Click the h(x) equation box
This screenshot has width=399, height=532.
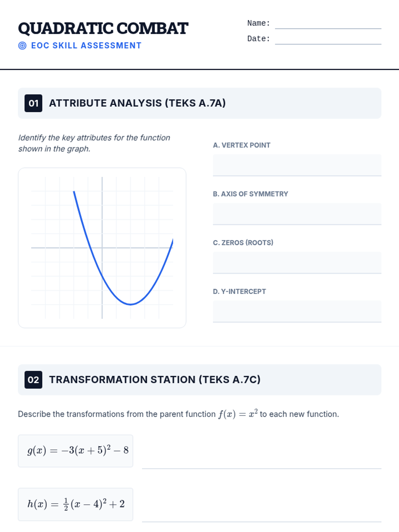click(x=75, y=504)
